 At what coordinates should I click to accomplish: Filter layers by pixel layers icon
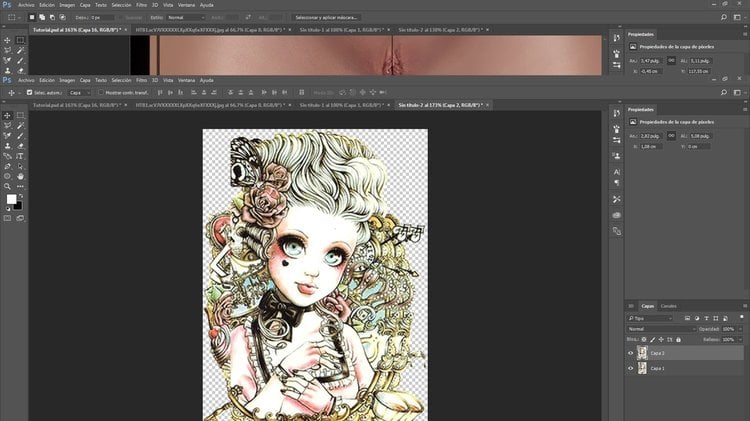(687, 318)
